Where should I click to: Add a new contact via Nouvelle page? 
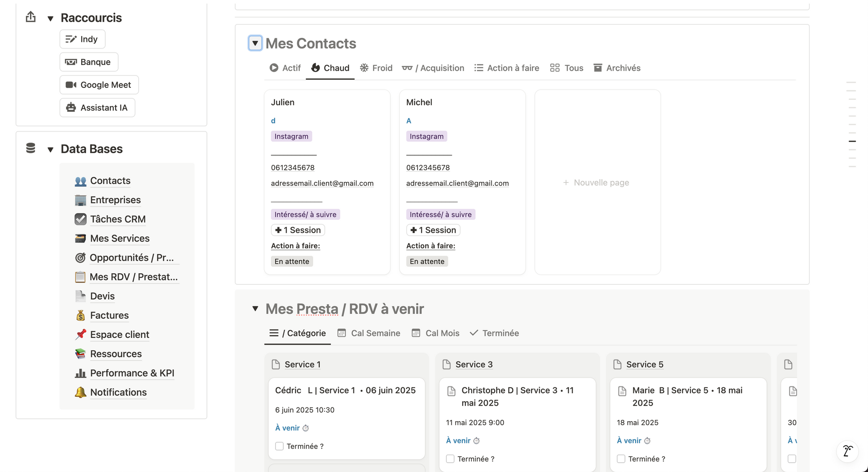click(x=597, y=182)
